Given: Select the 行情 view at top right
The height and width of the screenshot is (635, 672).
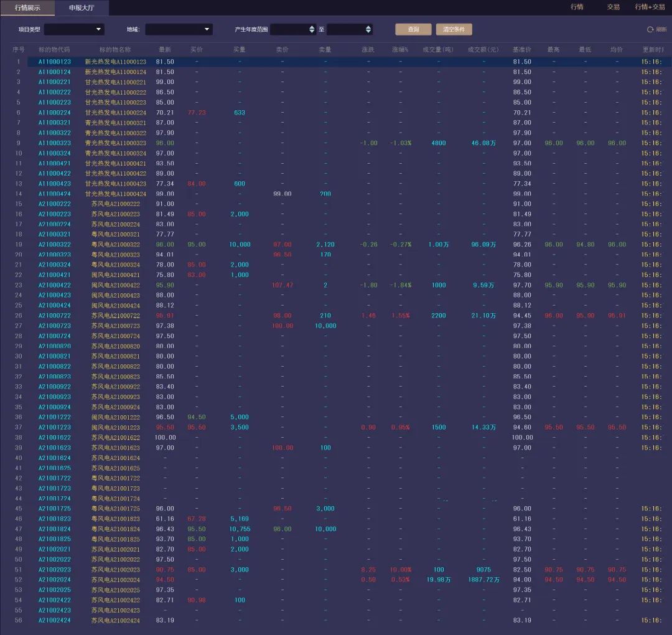Looking at the screenshot, I should (577, 7).
